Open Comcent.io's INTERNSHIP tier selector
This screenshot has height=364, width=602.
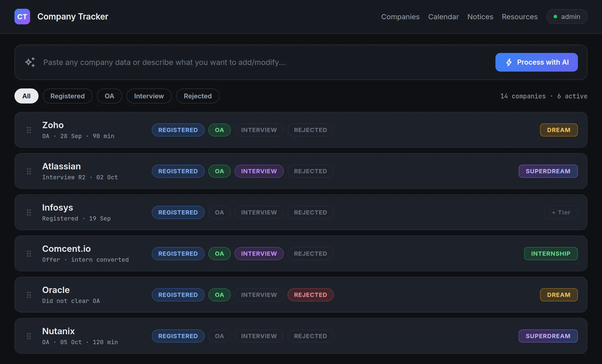[551, 254]
